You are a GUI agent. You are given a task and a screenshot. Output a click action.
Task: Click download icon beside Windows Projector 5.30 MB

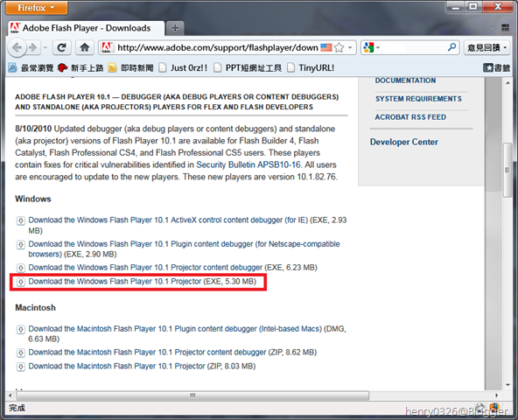click(20, 282)
